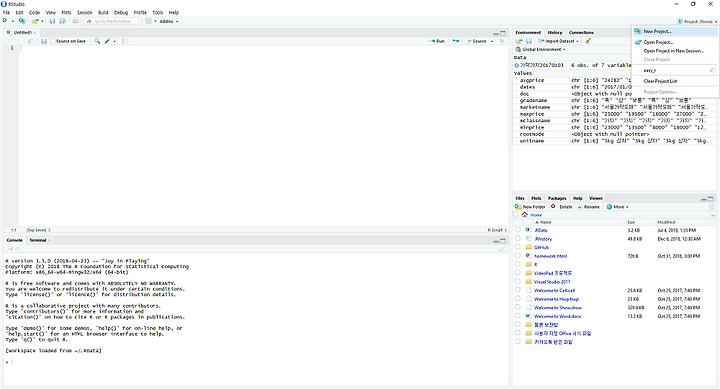The height and width of the screenshot is (389, 720).
Task: Open the Source button dropdown arrow
Action: point(492,41)
